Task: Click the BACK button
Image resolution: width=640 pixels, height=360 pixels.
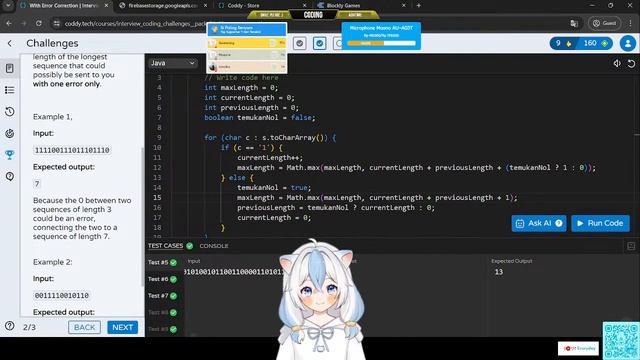Action: tap(84, 327)
